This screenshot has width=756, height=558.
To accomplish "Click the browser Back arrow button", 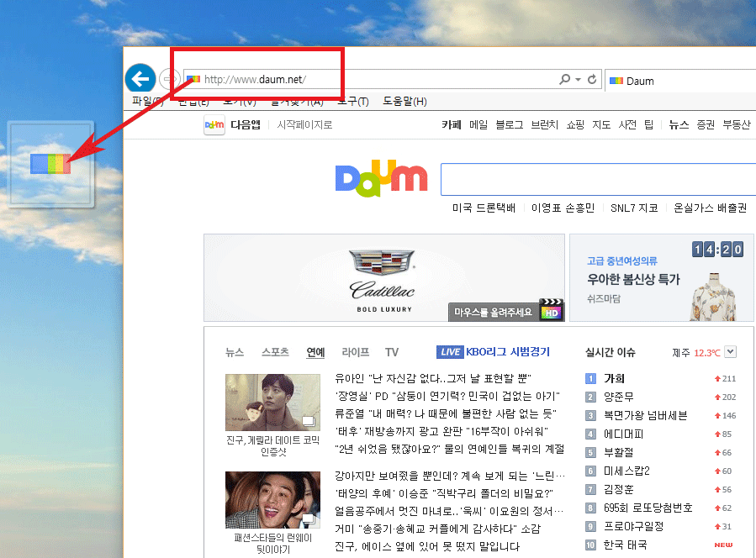I will click(x=140, y=78).
